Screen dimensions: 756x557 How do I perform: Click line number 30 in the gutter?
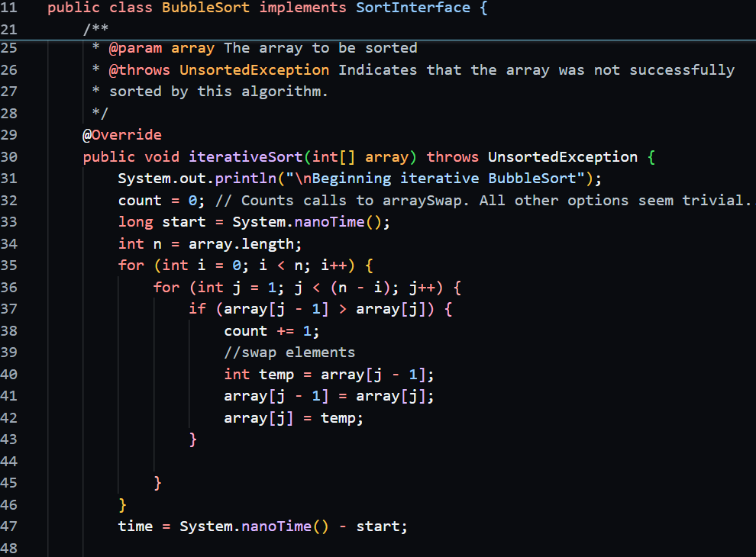click(x=9, y=157)
